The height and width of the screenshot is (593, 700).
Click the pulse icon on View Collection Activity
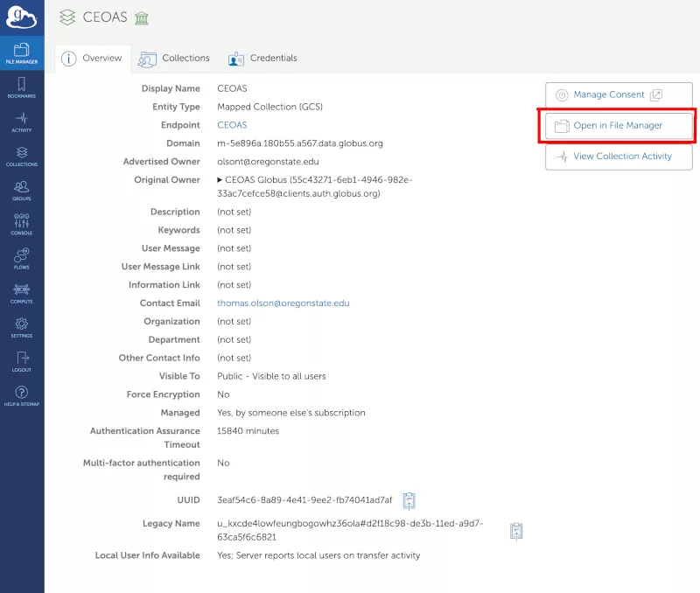click(x=563, y=157)
